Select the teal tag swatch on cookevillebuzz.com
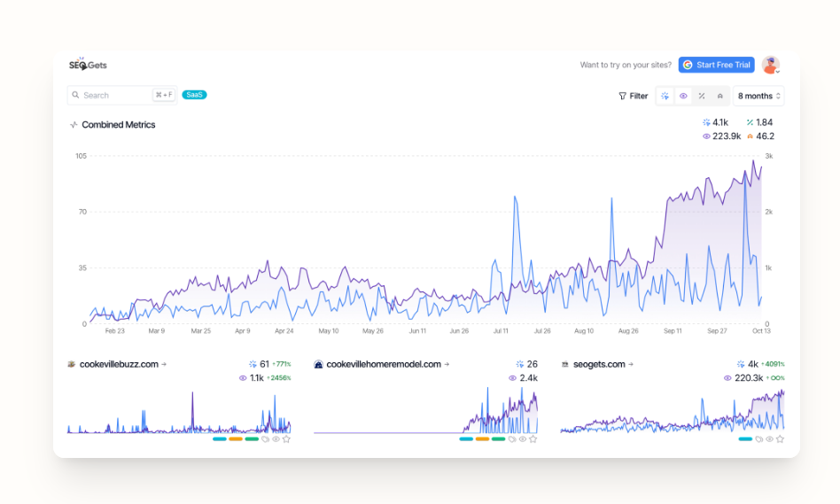The image size is (840, 504). click(x=219, y=439)
